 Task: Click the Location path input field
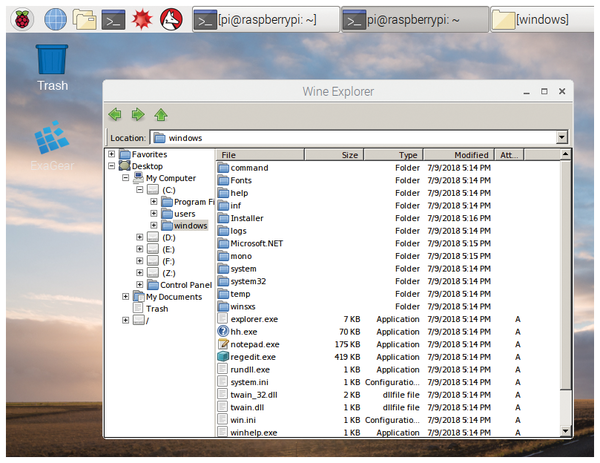354,138
